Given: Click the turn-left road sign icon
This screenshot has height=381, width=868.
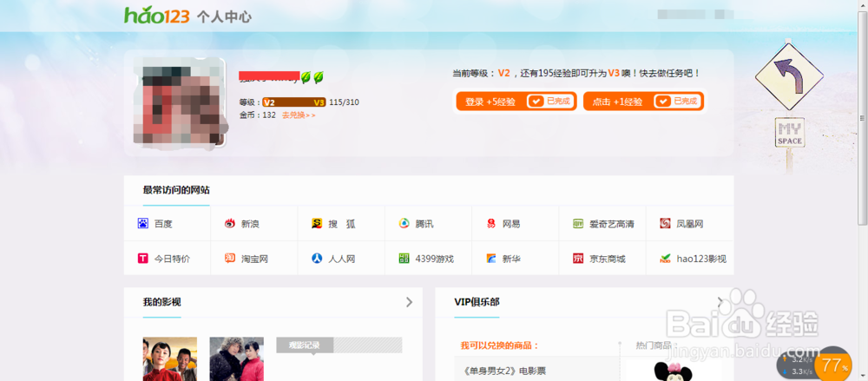Looking at the screenshot, I should tap(789, 76).
